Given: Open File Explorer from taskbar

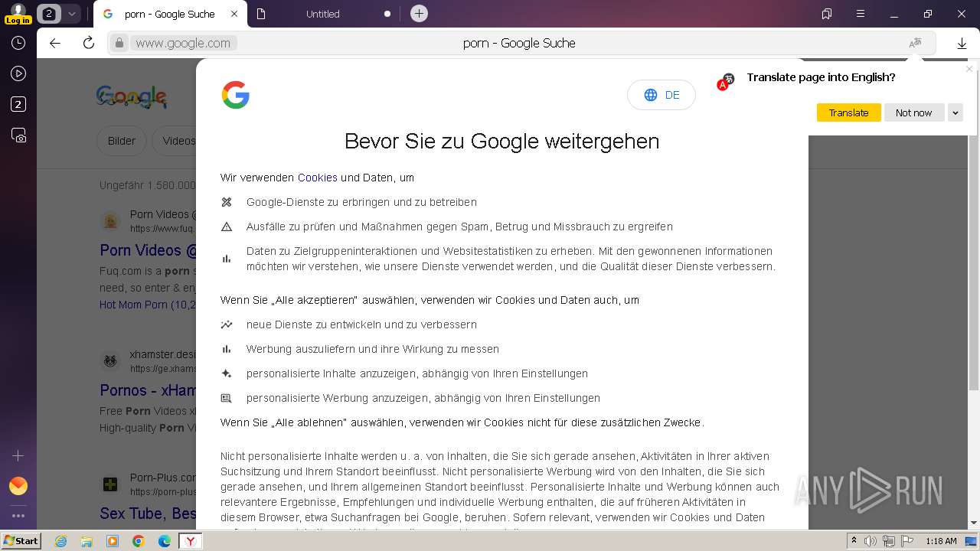Looking at the screenshot, I should (87, 541).
